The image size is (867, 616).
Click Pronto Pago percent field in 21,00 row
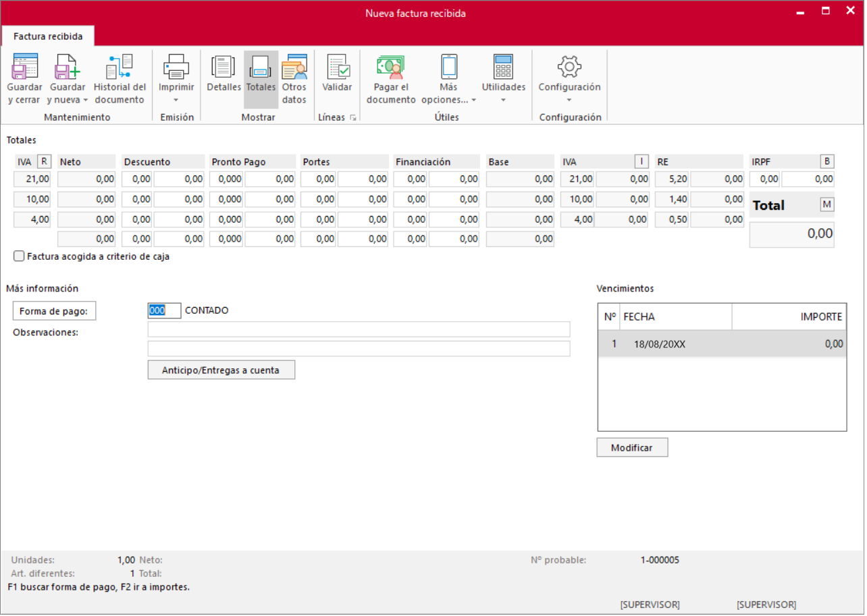click(226, 179)
